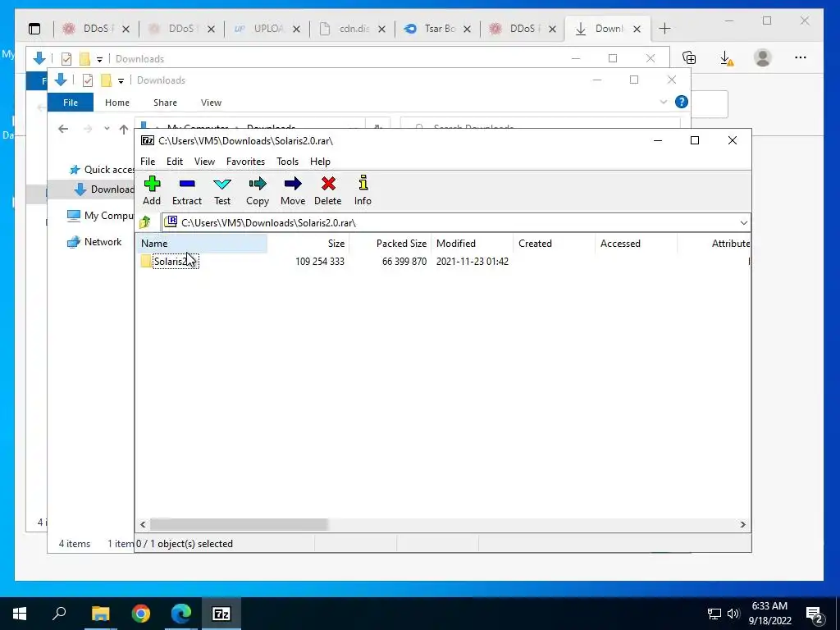Expand the 7-Zip address path dropdown

(743, 223)
